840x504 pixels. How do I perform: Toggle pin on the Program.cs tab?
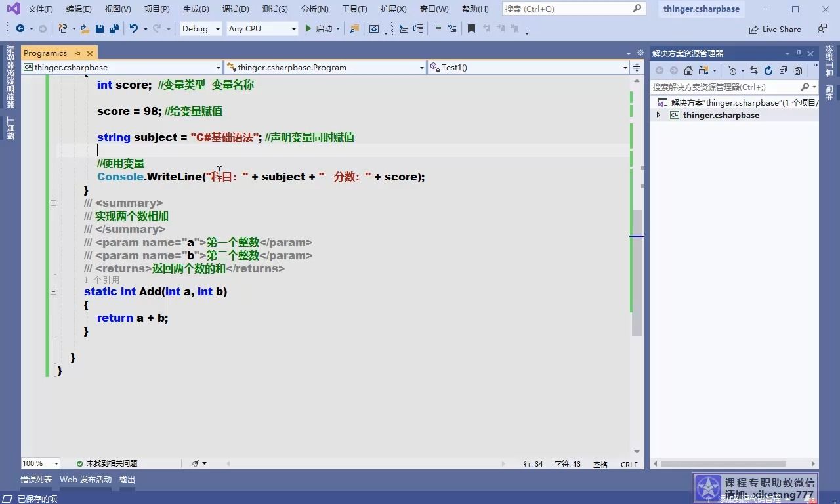[x=77, y=53]
